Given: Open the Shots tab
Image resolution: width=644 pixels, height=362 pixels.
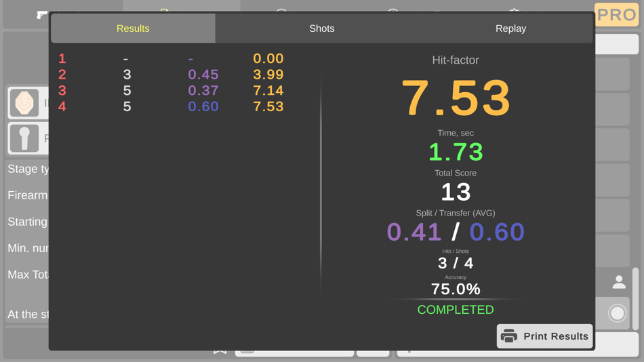Looking at the screenshot, I should pos(321,28).
